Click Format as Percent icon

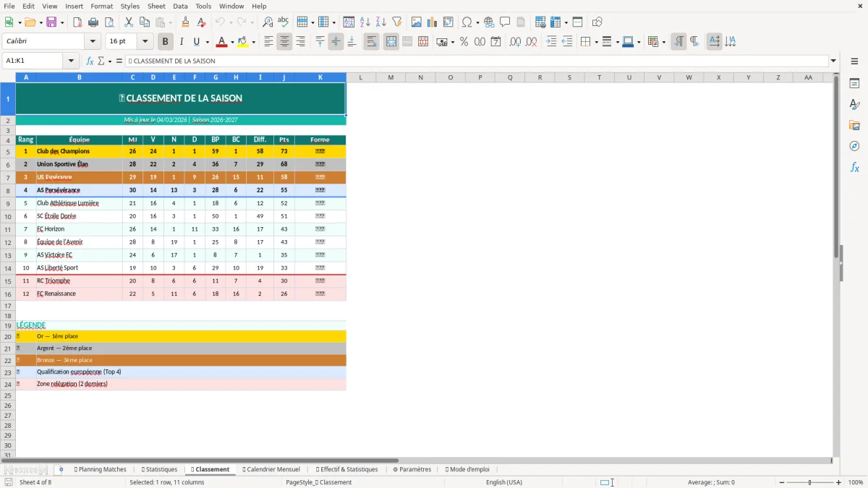point(464,42)
